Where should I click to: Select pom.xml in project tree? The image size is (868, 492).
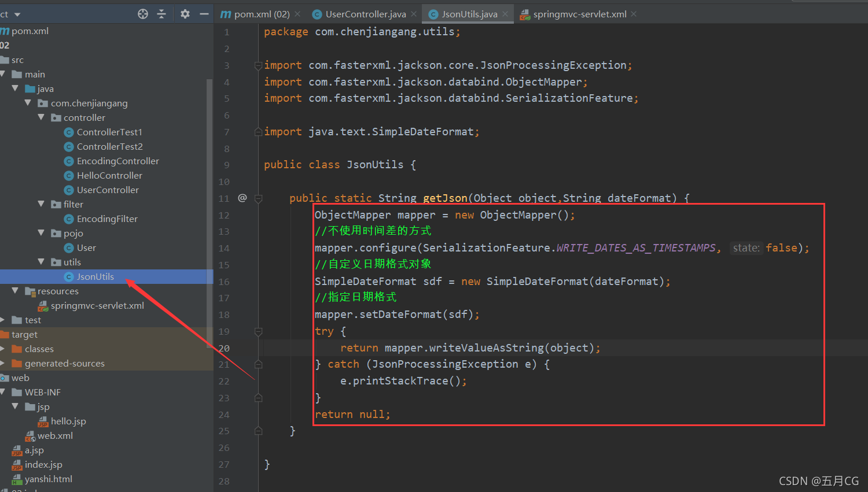(30, 31)
